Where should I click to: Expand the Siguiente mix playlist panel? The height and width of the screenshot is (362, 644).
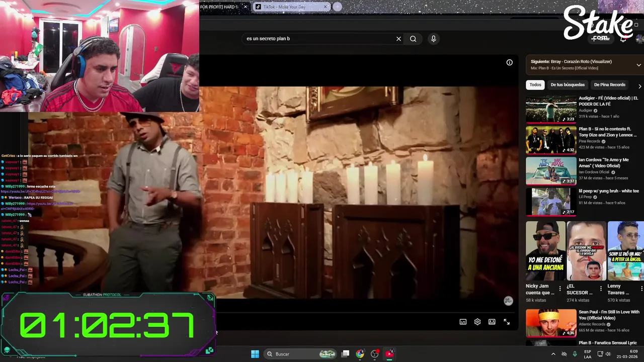[x=639, y=64]
